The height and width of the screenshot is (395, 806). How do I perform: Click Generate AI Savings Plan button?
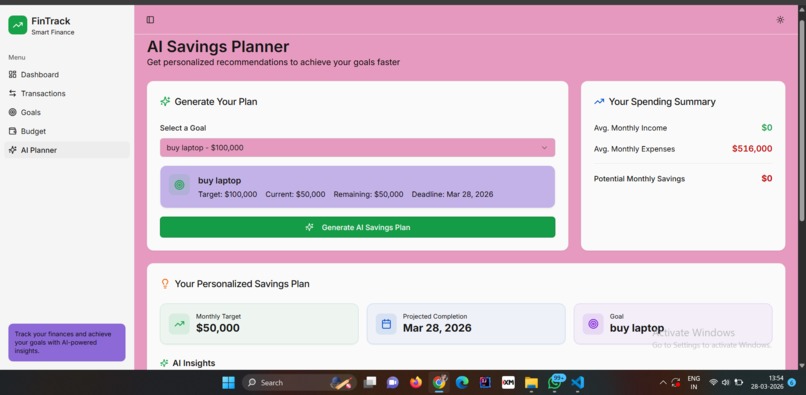357,227
